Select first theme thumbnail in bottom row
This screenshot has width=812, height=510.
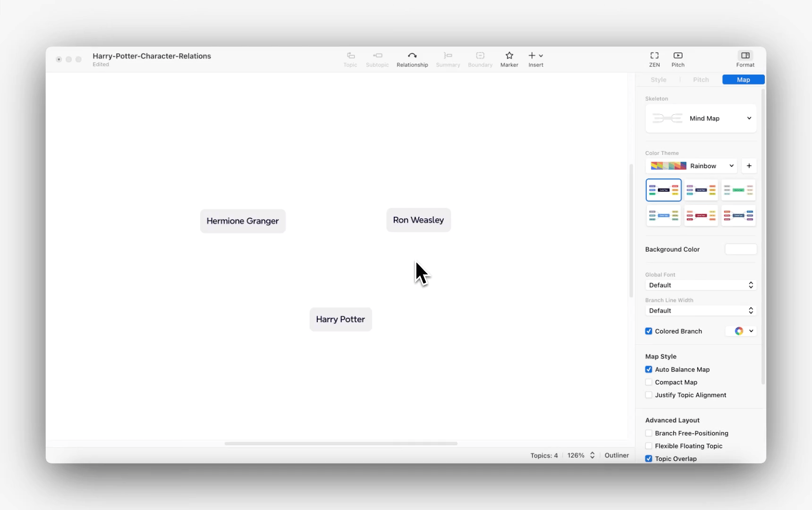(663, 215)
